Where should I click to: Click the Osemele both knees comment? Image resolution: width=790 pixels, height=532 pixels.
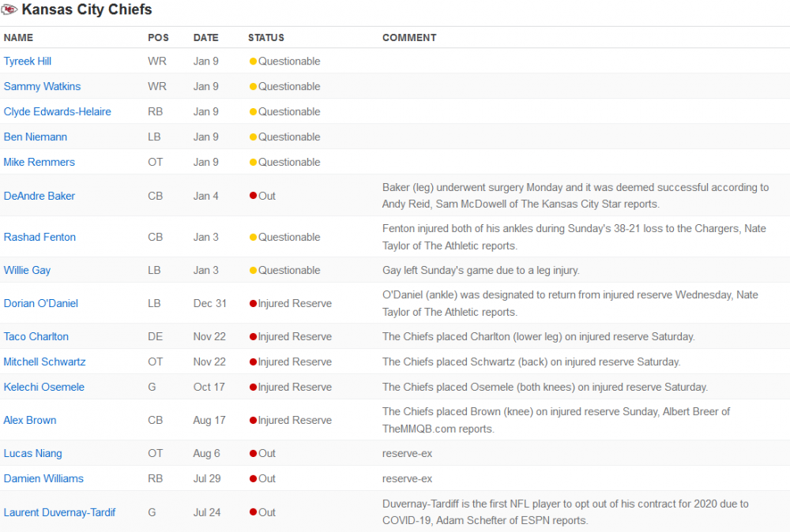544,387
